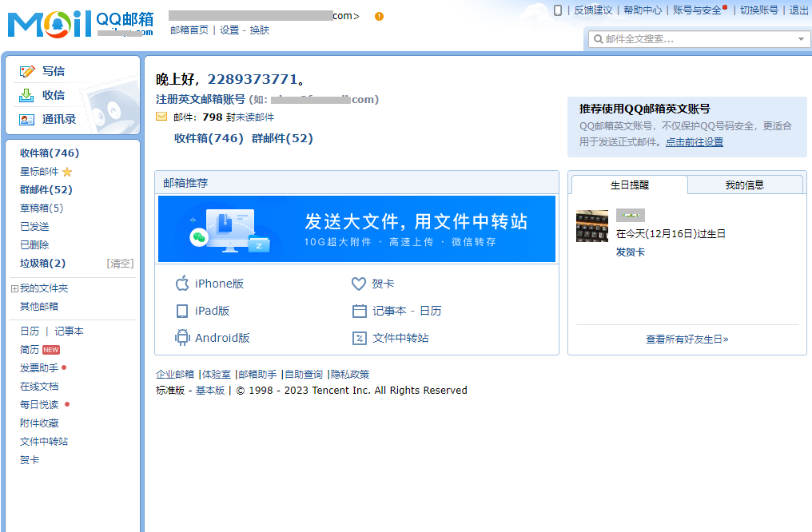812x532 pixels.
Task: Open the search box dropdown arrow
Action: point(801,39)
